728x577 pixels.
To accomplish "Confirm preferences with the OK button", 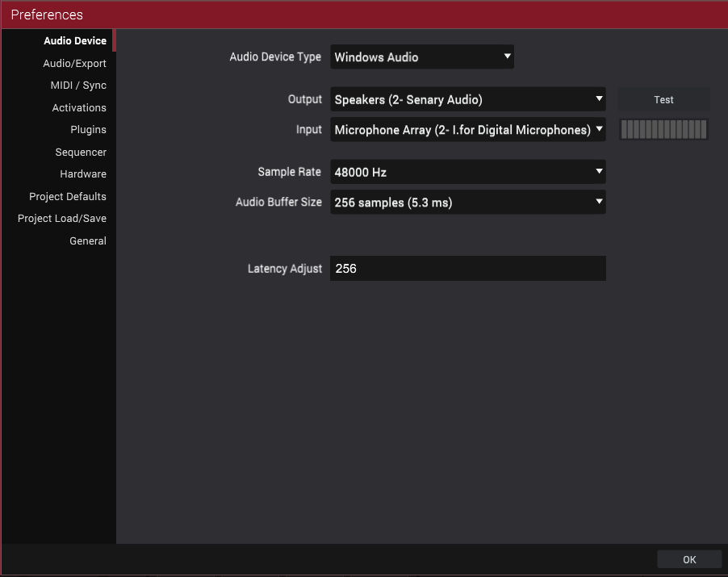I will [689, 559].
